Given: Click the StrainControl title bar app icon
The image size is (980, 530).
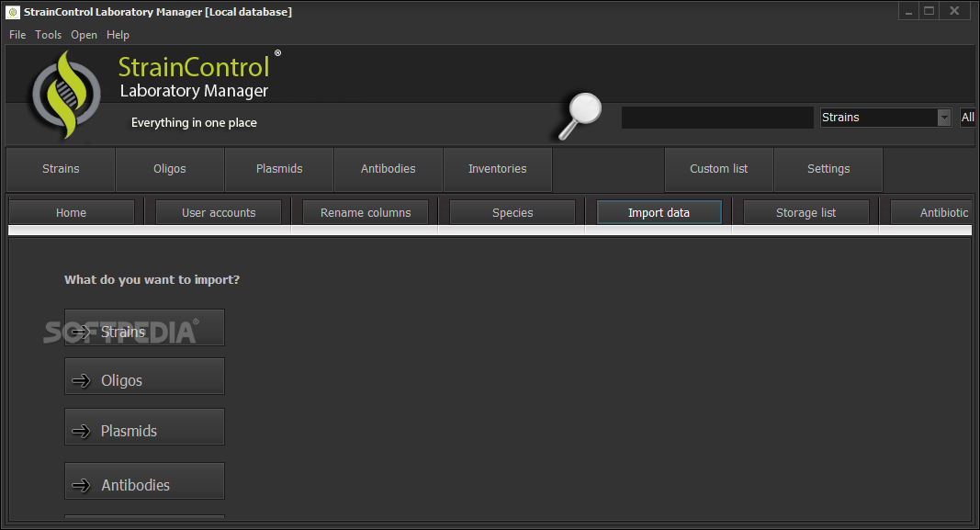Looking at the screenshot, I should click(x=13, y=12).
